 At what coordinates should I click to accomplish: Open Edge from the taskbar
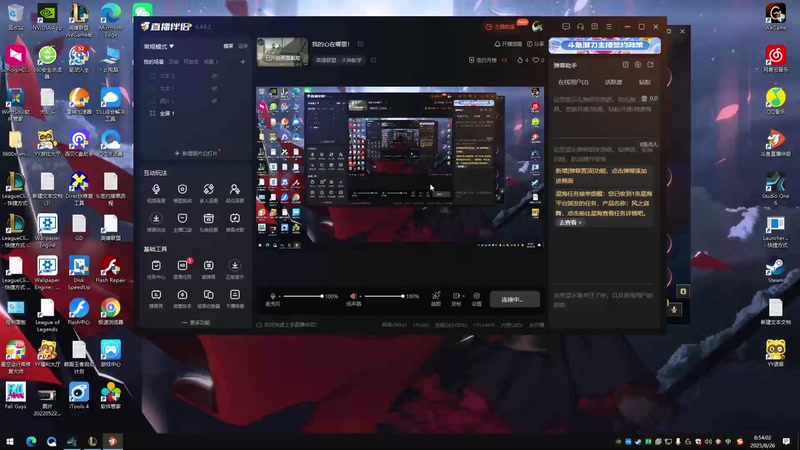pyautogui.click(x=31, y=441)
